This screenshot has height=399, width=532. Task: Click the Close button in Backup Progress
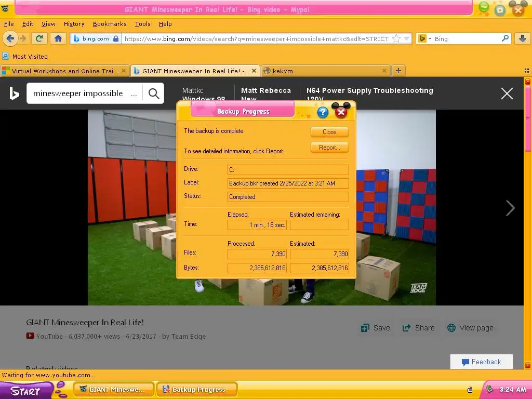(329, 131)
